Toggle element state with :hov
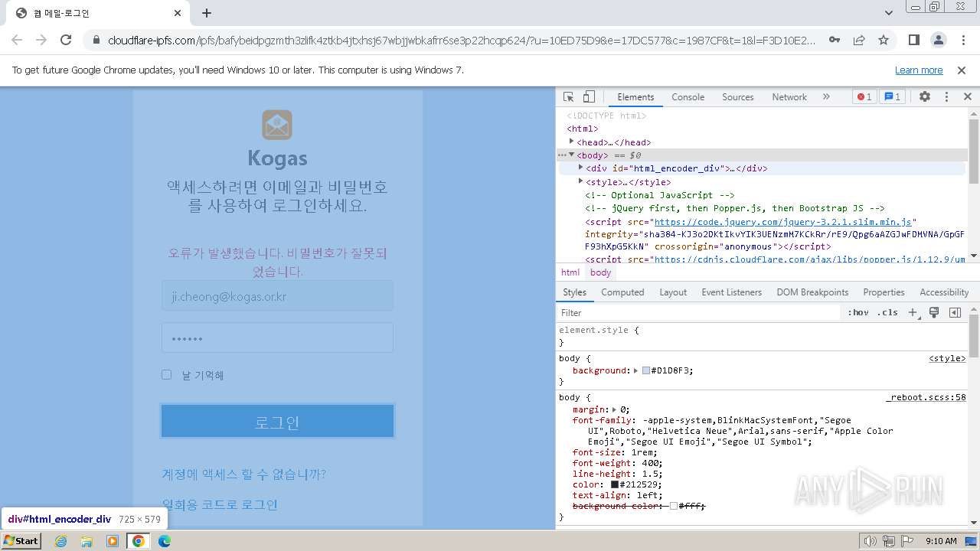The image size is (980, 551). [x=858, y=312]
